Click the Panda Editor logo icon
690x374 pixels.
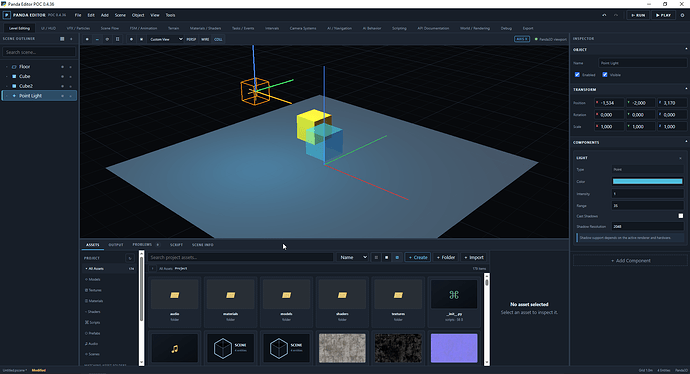7,15
